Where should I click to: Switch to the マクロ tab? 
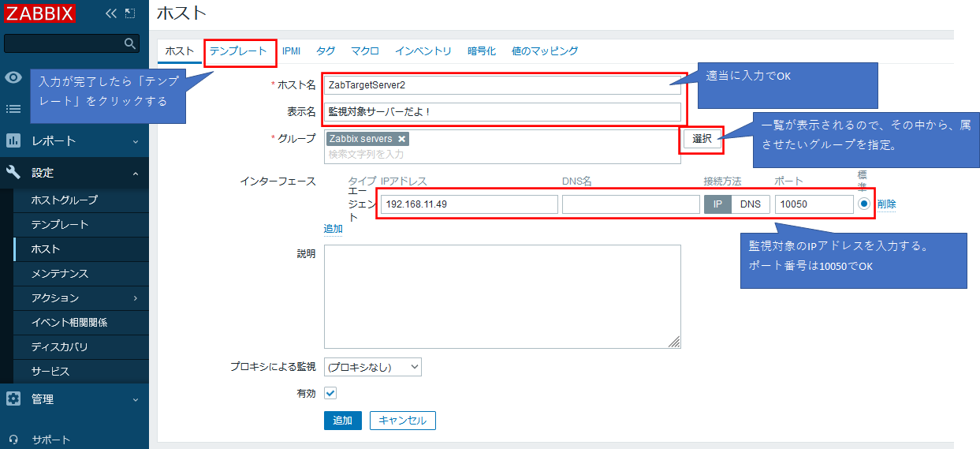point(365,51)
